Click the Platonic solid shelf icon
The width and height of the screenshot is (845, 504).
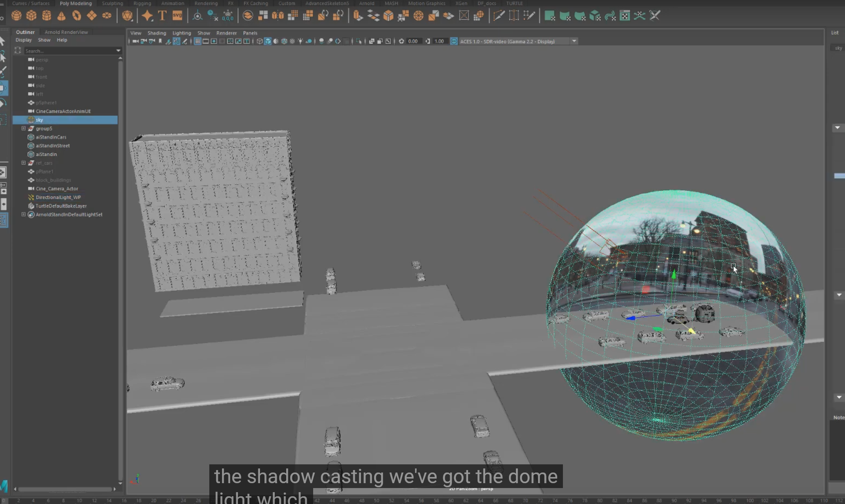127,16
